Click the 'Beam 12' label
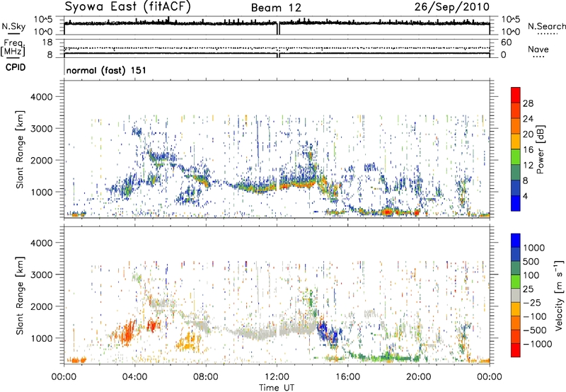566x392 pixels. point(276,8)
